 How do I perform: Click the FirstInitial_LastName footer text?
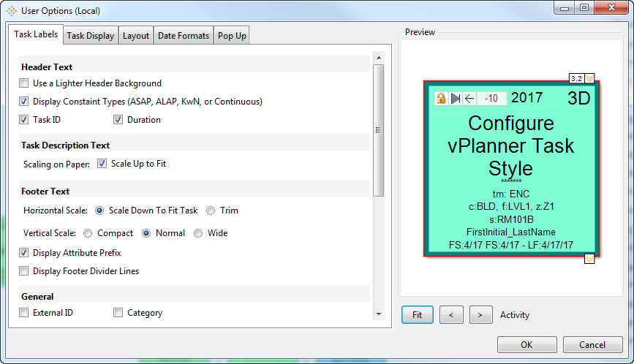click(x=510, y=232)
